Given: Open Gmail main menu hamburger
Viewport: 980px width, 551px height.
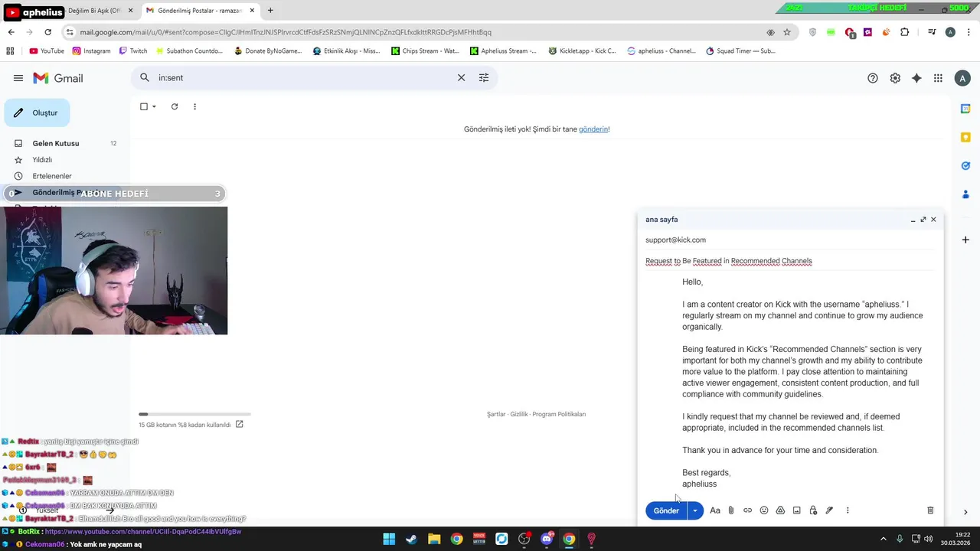Looking at the screenshot, I should (18, 78).
